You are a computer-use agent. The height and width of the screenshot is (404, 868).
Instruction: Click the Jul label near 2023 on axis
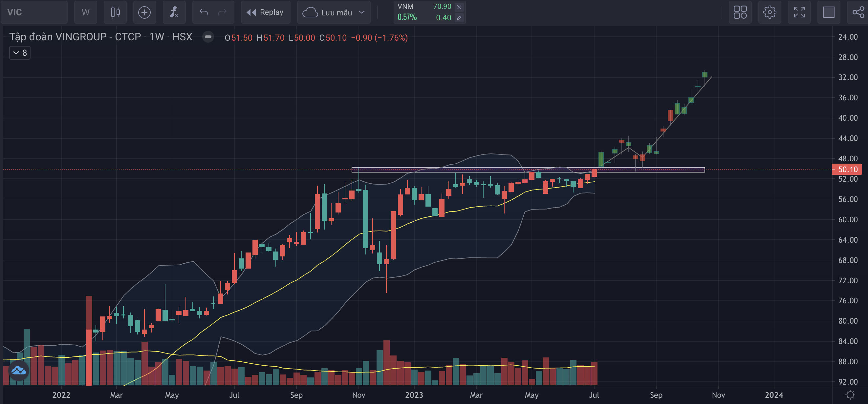tap(594, 395)
